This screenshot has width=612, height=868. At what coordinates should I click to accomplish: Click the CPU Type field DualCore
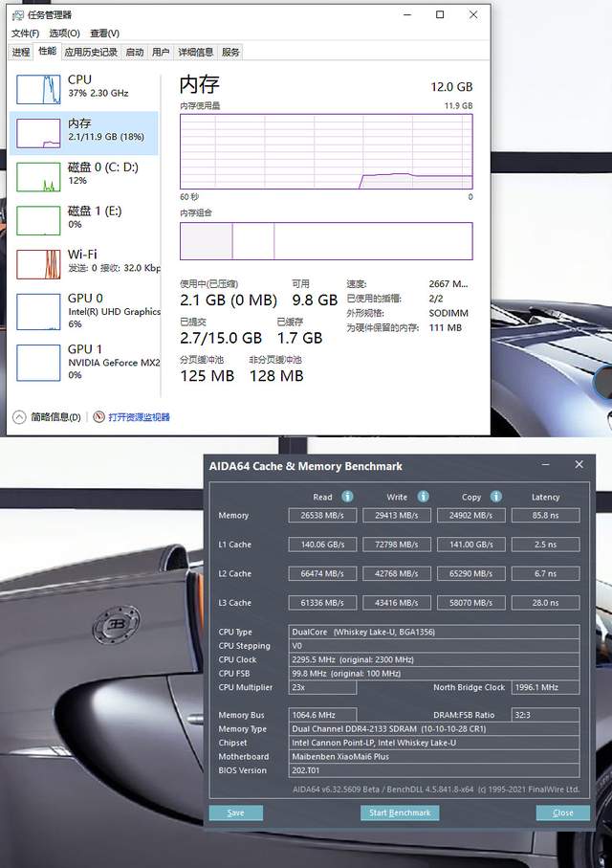(434, 632)
